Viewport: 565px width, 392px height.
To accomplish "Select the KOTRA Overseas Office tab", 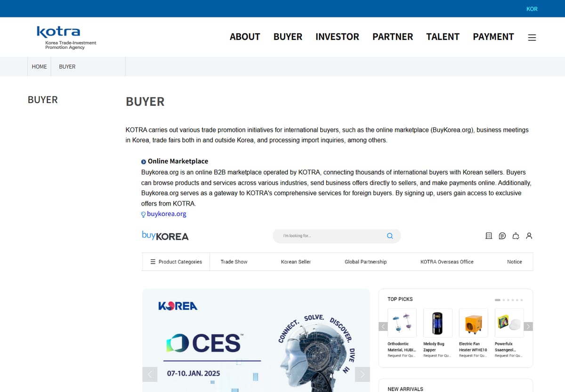I will pos(447,262).
